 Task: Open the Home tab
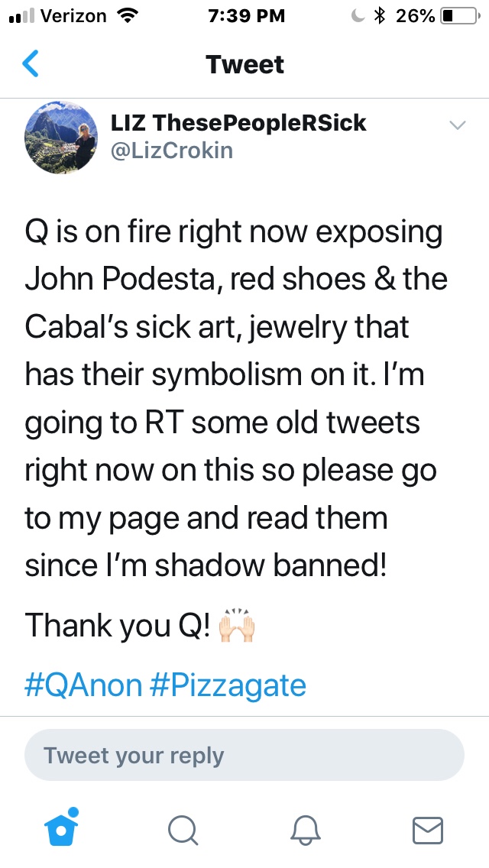pos(63,828)
